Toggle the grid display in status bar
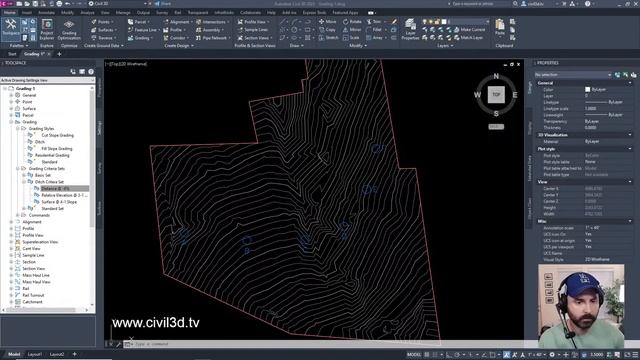The height and width of the screenshot is (360, 640). [427, 355]
